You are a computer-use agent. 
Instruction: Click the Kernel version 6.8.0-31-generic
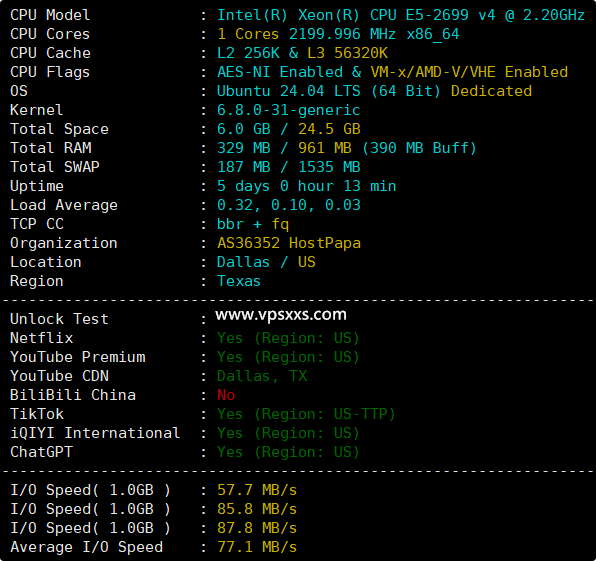pyautogui.click(x=288, y=110)
